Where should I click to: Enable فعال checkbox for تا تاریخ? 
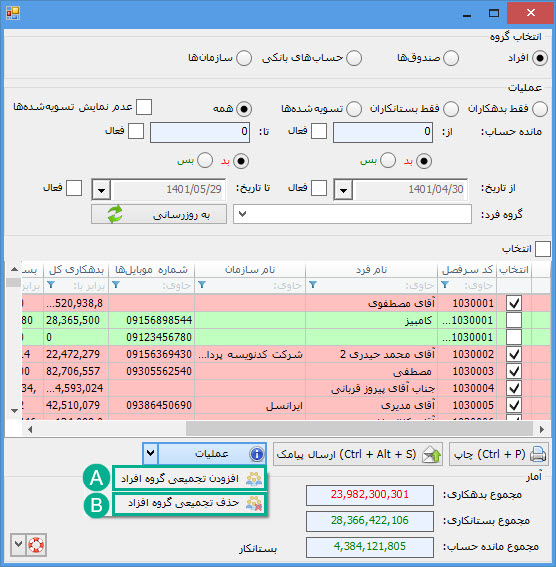(x=74, y=188)
